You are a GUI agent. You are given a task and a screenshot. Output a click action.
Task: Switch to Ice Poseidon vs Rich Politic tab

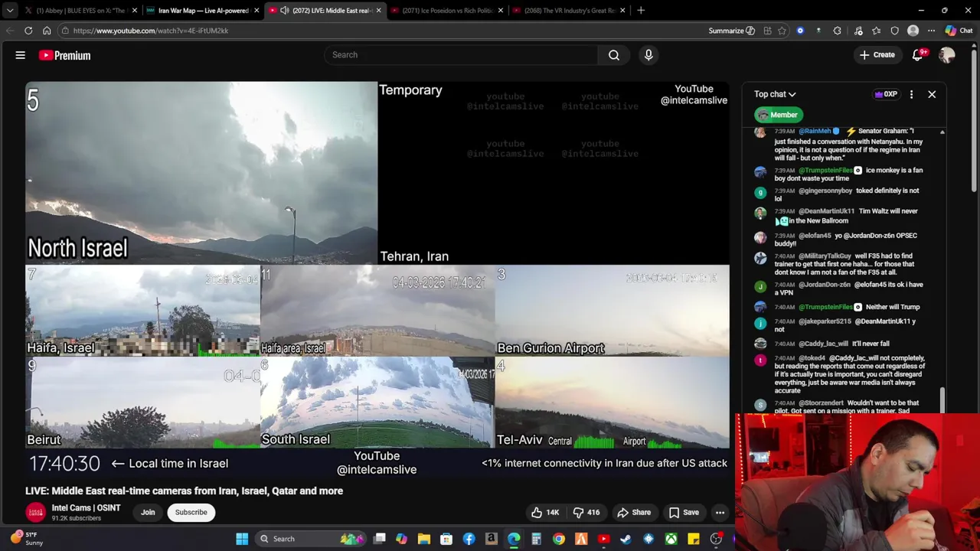click(446, 11)
